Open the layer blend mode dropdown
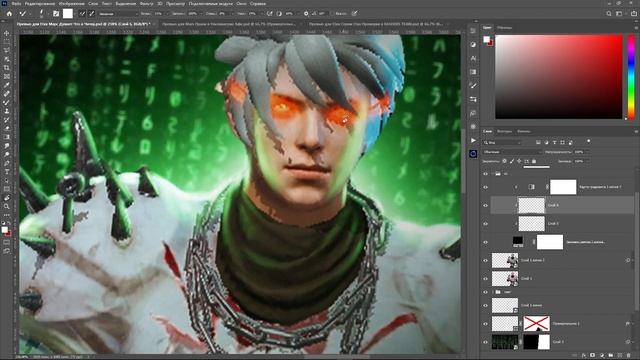Image resolution: width=640 pixels, height=360 pixels. (x=512, y=152)
